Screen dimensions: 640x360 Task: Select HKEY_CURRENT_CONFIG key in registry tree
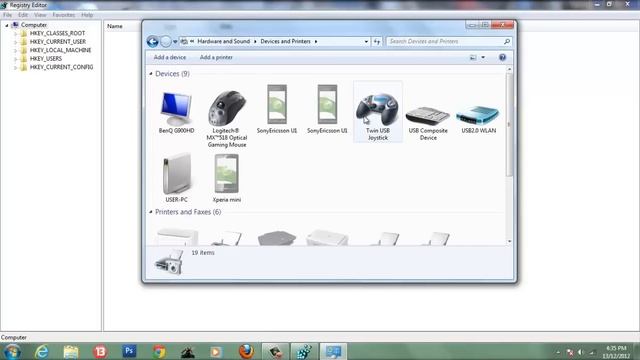click(x=61, y=67)
